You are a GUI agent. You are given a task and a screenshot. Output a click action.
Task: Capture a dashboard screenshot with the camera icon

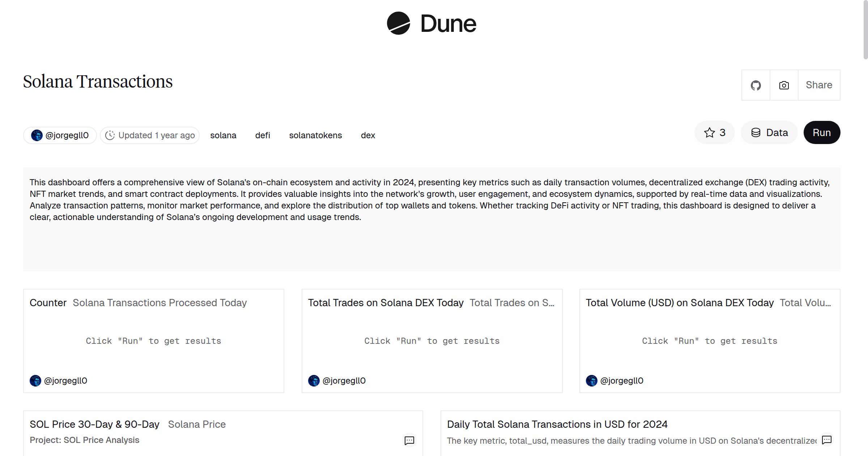pos(783,85)
